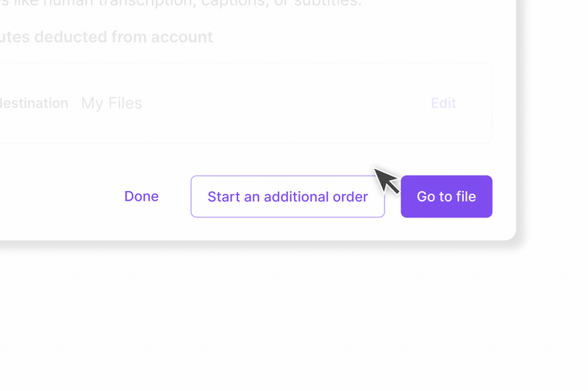This screenshot has width=588, height=391.
Task: Click the transcription, captions, or subtitles text
Action: [220, 3]
